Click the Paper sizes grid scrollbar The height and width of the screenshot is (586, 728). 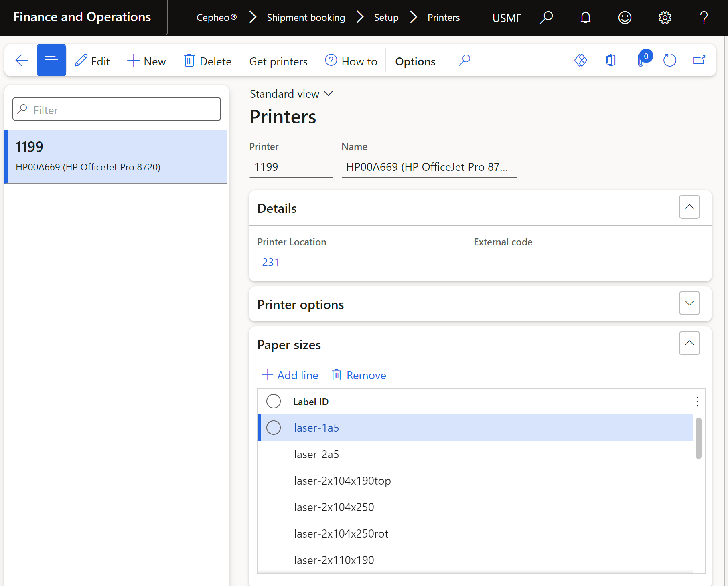click(698, 438)
